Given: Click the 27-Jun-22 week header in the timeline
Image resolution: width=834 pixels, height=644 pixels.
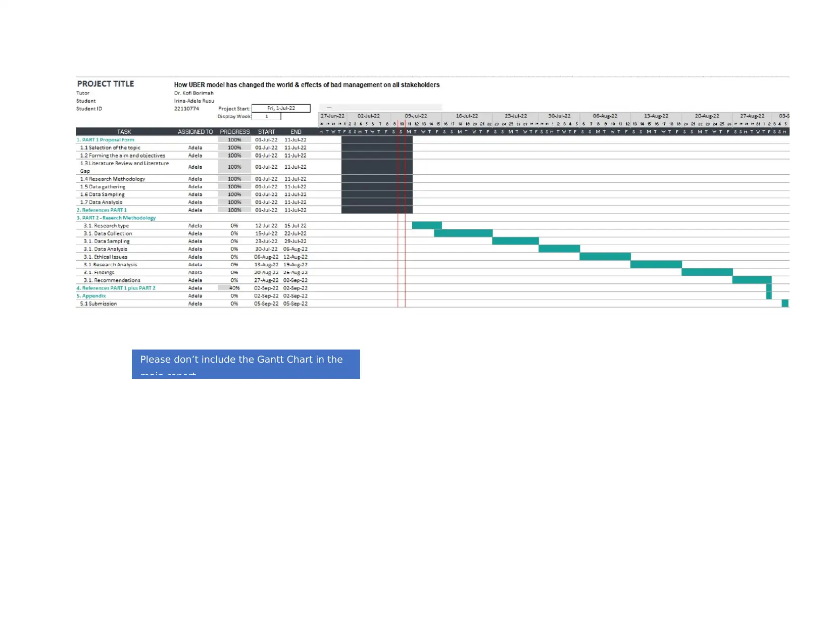Looking at the screenshot, I should tap(332, 116).
